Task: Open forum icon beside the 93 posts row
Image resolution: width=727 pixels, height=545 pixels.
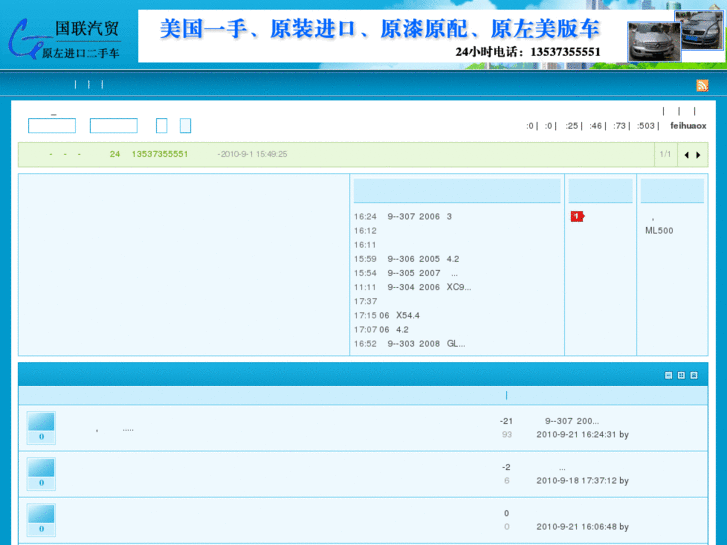Action: 41,428
